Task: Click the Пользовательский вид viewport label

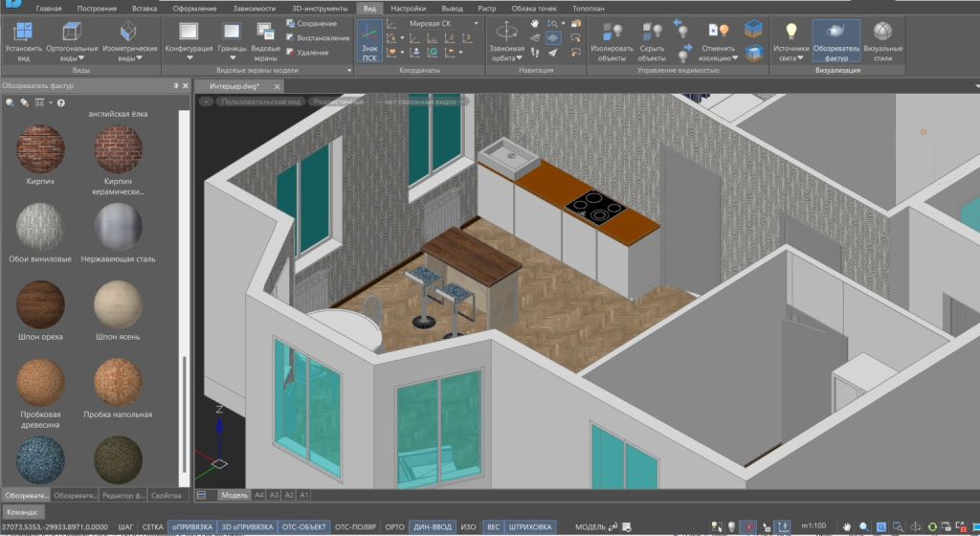Action: pos(260,100)
